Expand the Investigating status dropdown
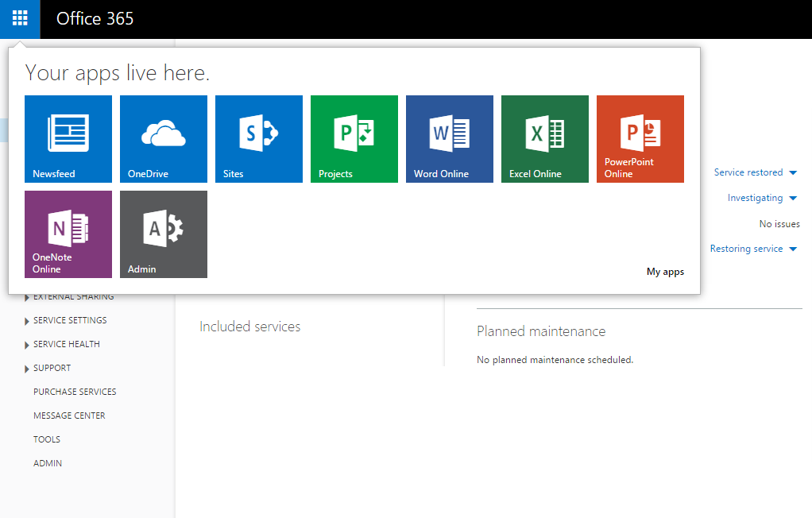The height and width of the screenshot is (518, 812). pyautogui.click(x=761, y=197)
